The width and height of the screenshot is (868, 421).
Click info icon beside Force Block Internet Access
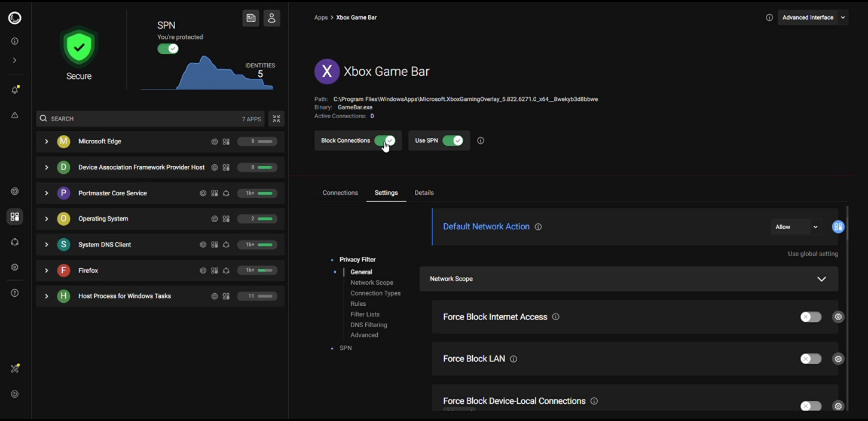tap(556, 317)
